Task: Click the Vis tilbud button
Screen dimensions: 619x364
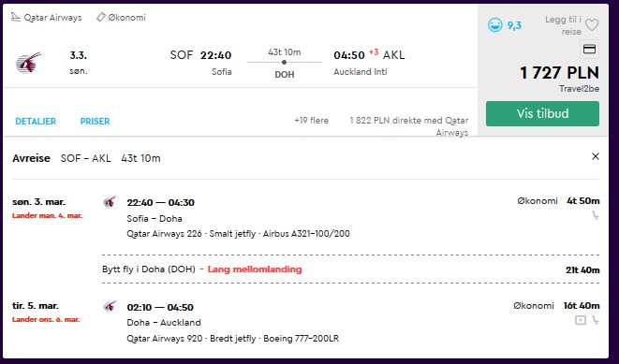Action: point(542,113)
